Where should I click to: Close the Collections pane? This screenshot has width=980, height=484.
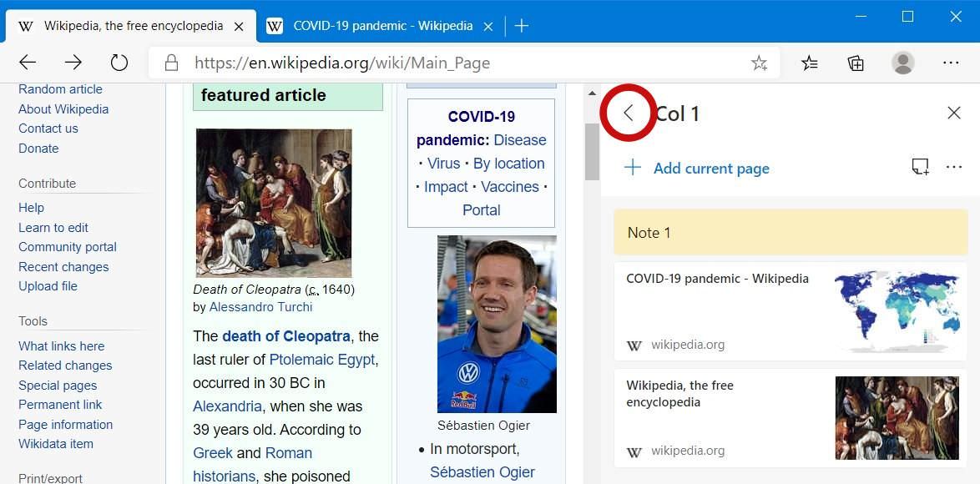(x=954, y=113)
